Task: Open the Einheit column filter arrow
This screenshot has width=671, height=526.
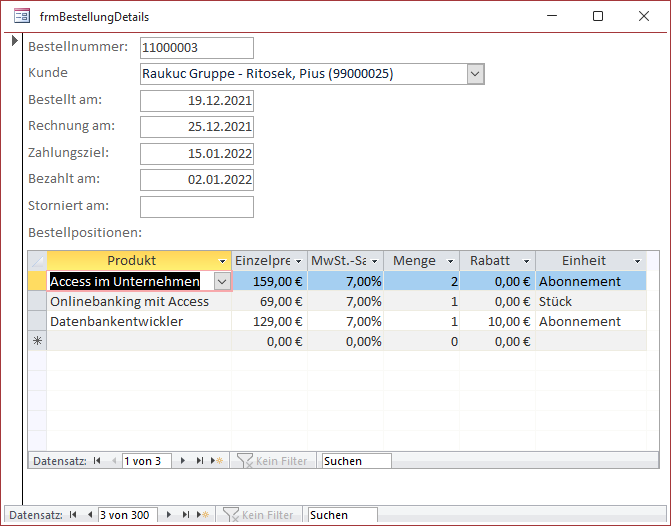Action: pyautogui.click(x=637, y=261)
